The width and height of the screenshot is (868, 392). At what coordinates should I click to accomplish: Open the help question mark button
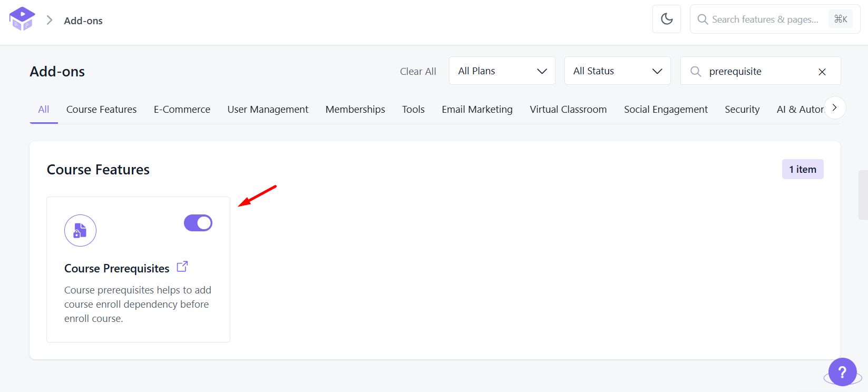click(842, 372)
